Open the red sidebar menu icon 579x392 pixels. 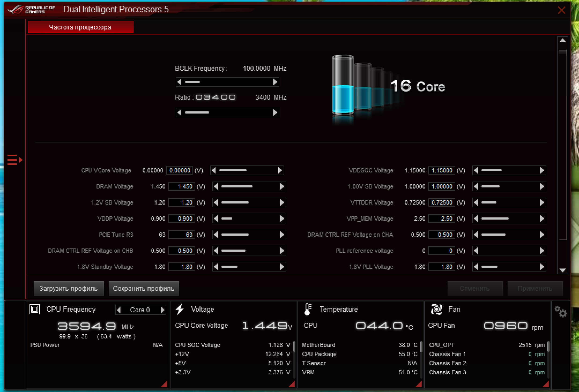[14, 160]
